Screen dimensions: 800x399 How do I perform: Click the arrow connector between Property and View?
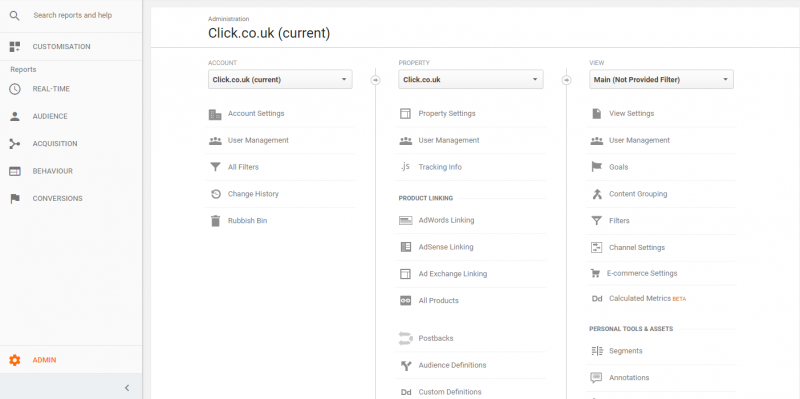pyautogui.click(x=566, y=80)
